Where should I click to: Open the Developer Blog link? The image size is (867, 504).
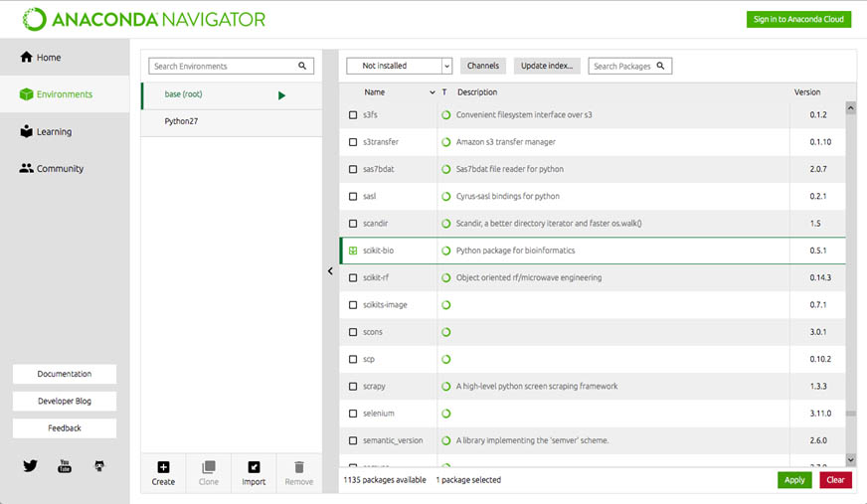(x=65, y=401)
